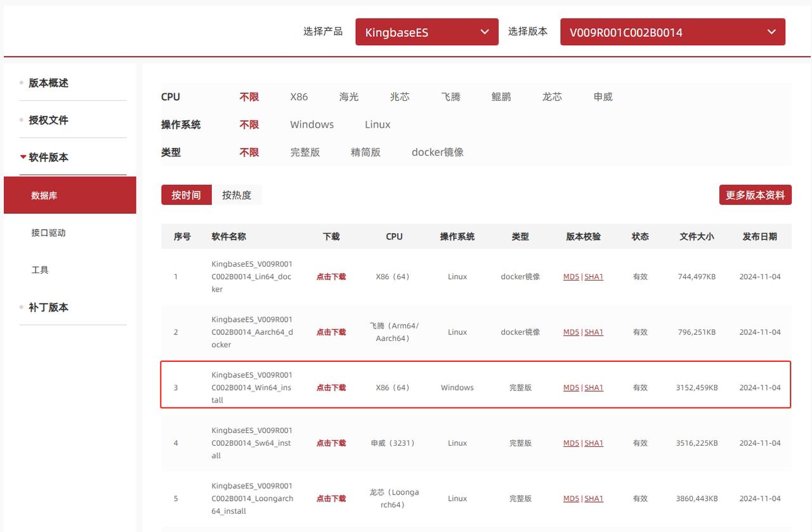The image size is (812, 532).
Task: Click 点击下载 for Loongarch64_install row
Action: coord(331,499)
